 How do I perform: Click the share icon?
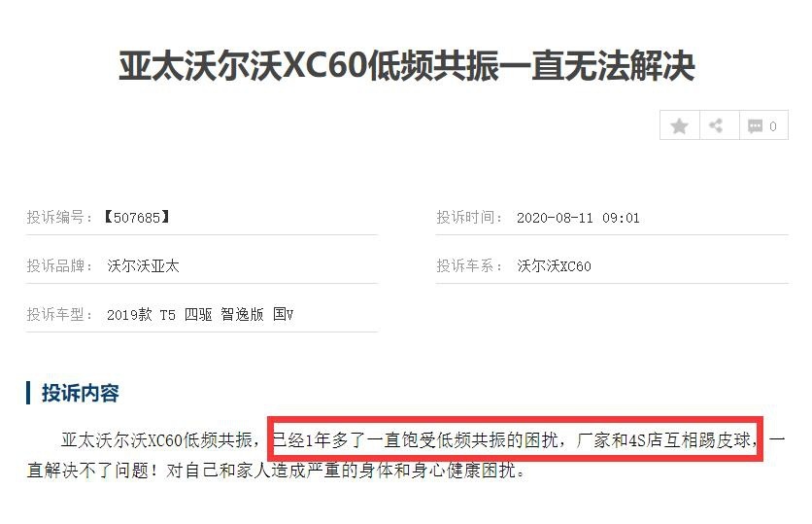click(x=716, y=125)
